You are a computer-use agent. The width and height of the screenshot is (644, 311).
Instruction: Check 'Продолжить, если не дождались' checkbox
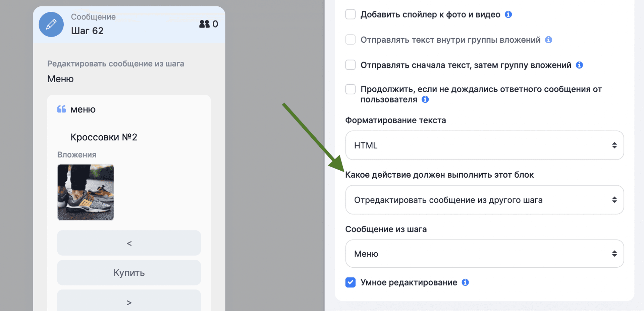tap(351, 89)
